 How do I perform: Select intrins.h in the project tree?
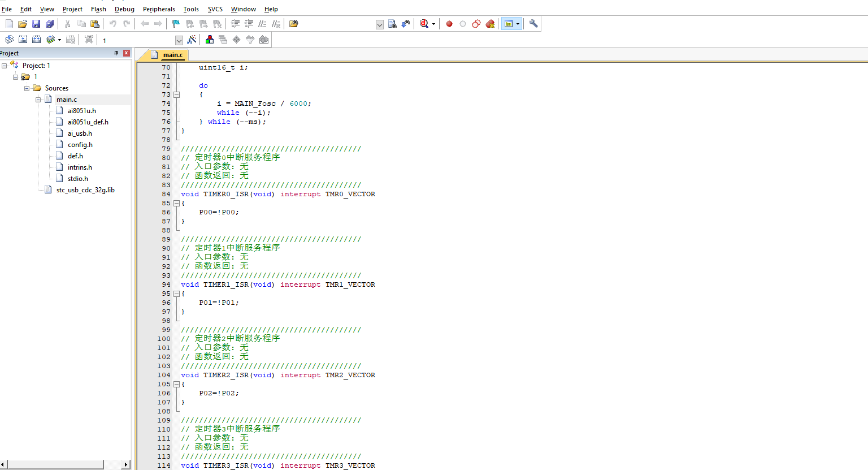(80, 167)
